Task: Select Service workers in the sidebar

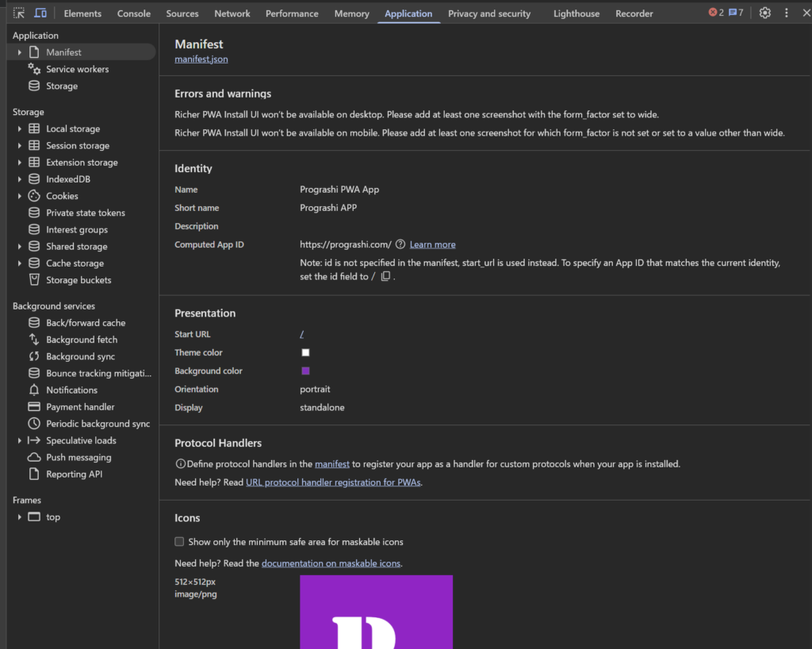Action: (77, 69)
